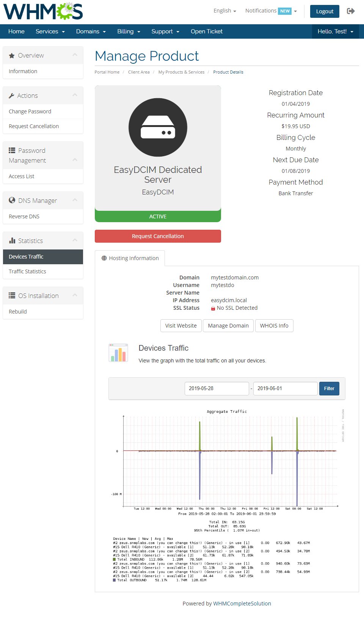
Task: Click the Statistics bar chart icon
Action: click(x=12, y=240)
